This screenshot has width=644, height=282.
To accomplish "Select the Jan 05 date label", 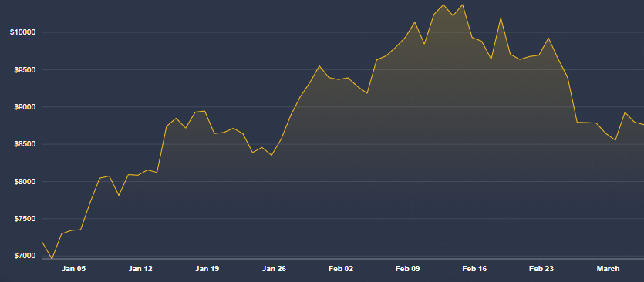I will (73, 269).
